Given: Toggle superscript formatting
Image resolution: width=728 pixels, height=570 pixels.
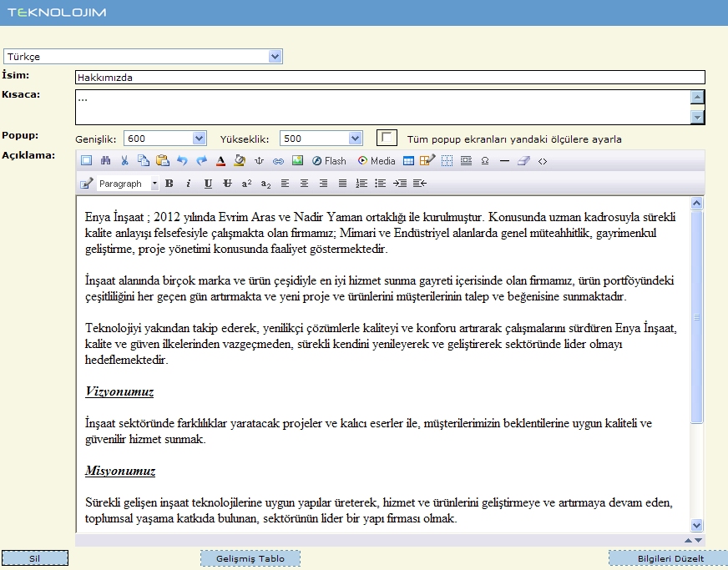Looking at the screenshot, I should coord(246,184).
